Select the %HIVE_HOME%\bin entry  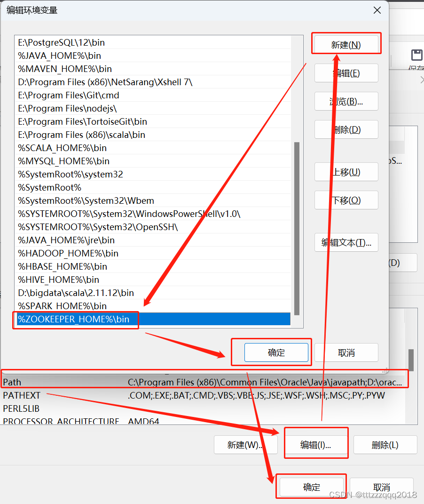153,280
